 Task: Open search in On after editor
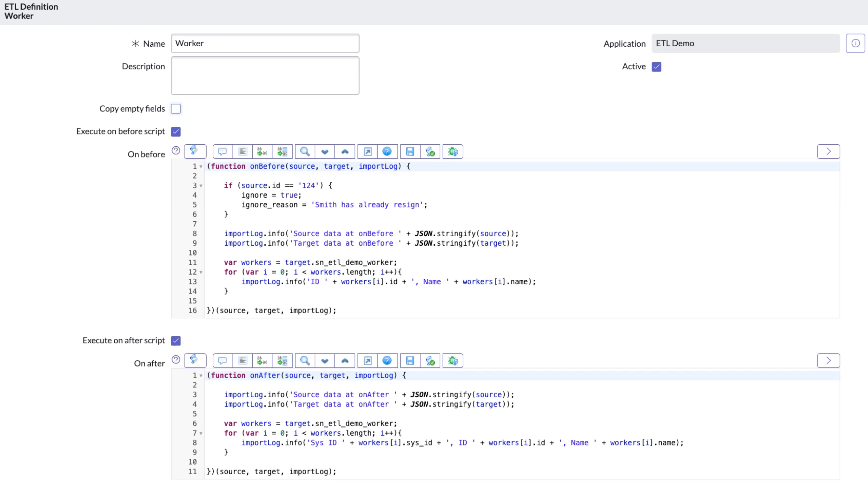(305, 361)
